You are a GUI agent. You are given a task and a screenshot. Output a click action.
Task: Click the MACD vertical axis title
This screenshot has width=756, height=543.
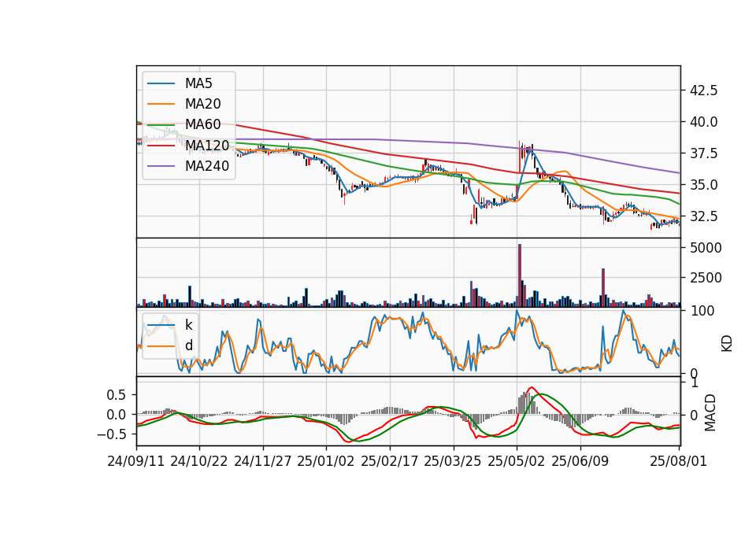click(710, 412)
